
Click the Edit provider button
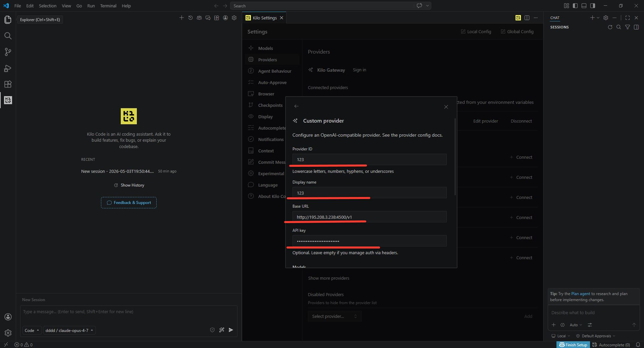(485, 121)
